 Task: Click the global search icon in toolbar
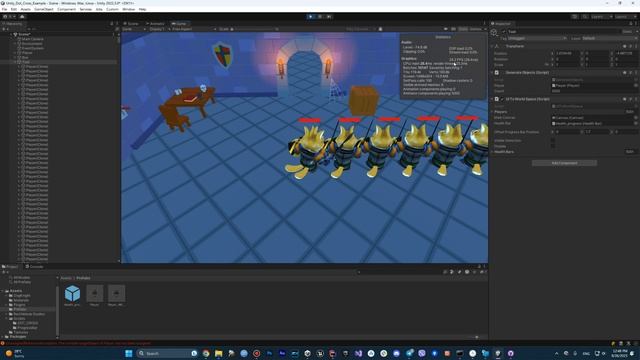pyautogui.click(x=584, y=17)
